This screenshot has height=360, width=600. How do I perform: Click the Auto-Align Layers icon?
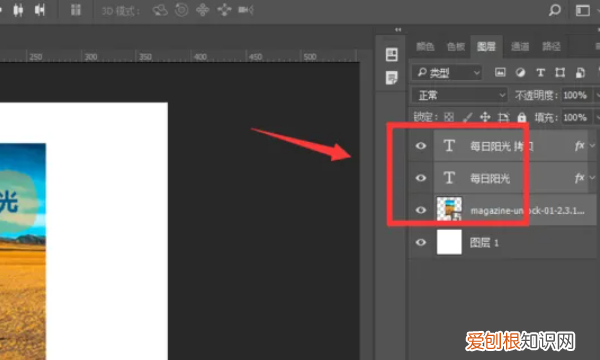76,10
